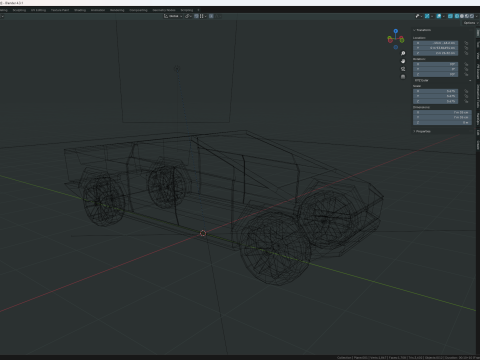This screenshot has height=360, width=480.
Task: Open the Geometry Nodes workspace tab
Action: 164,10
